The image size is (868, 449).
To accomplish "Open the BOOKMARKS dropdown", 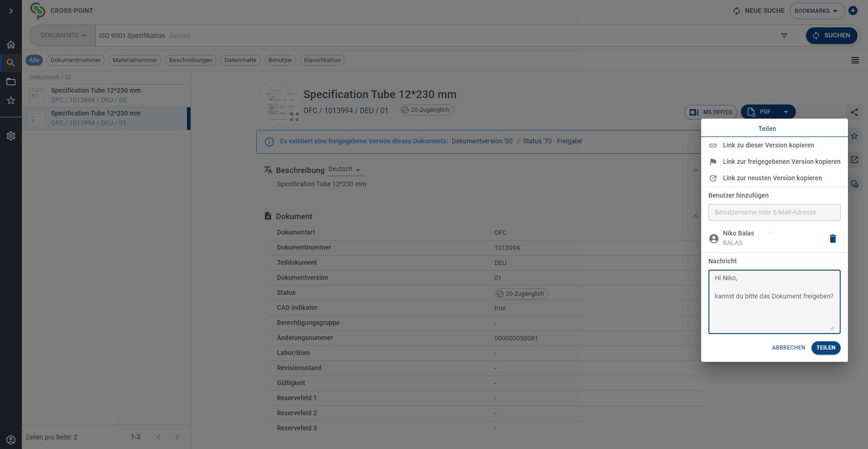I will tap(817, 11).
